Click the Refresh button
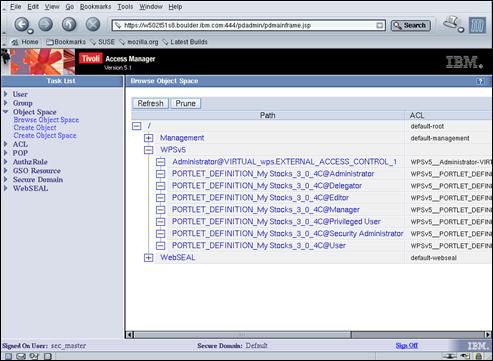493x361 pixels. click(x=150, y=103)
